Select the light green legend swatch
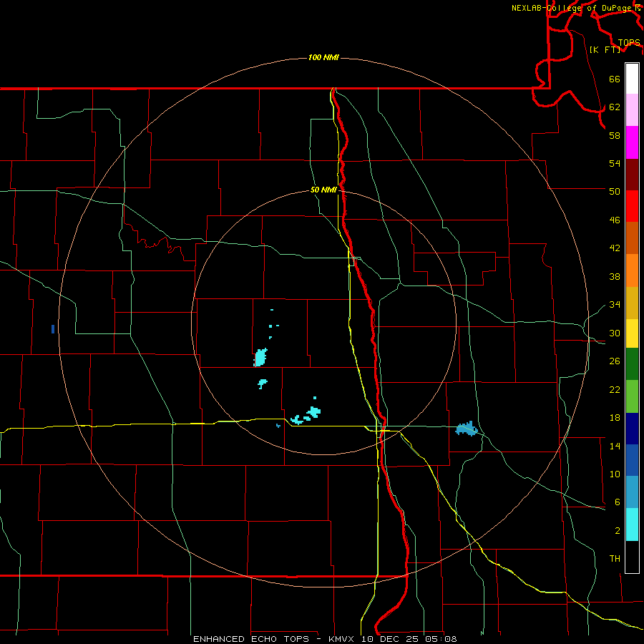The height and width of the screenshot is (644, 644). pyautogui.click(x=632, y=396)
